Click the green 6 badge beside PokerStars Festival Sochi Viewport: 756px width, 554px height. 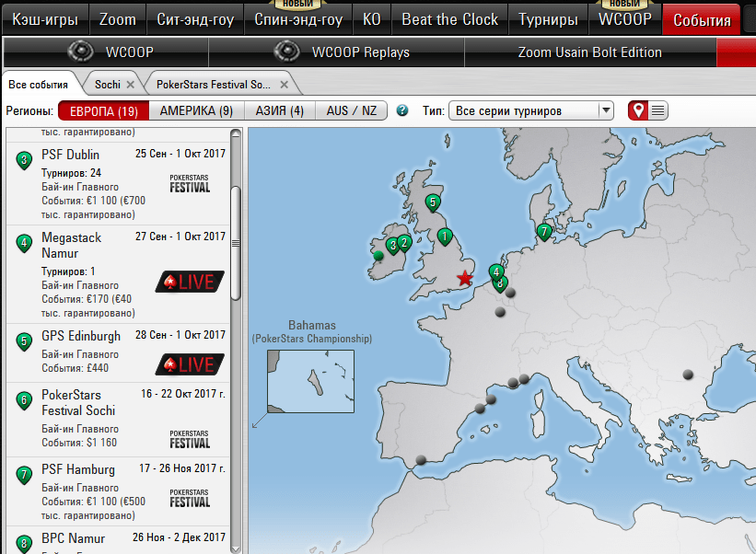[x=24, y=400]
